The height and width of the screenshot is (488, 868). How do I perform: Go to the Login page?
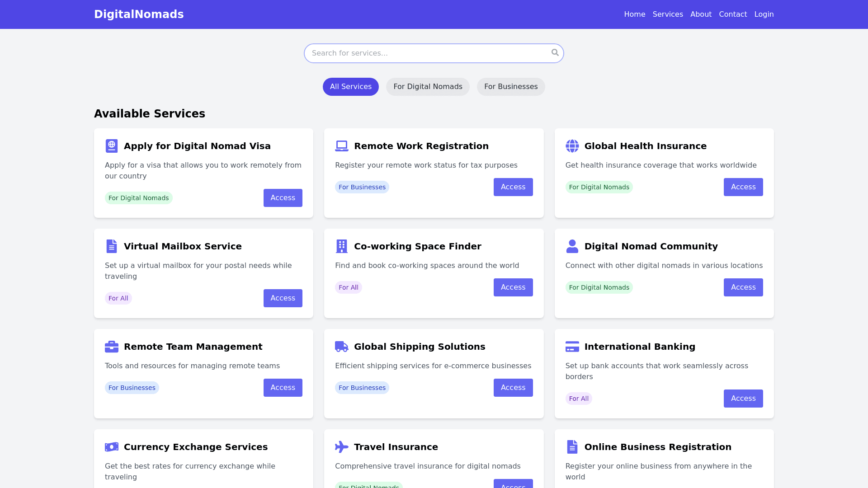pos(764,14)
